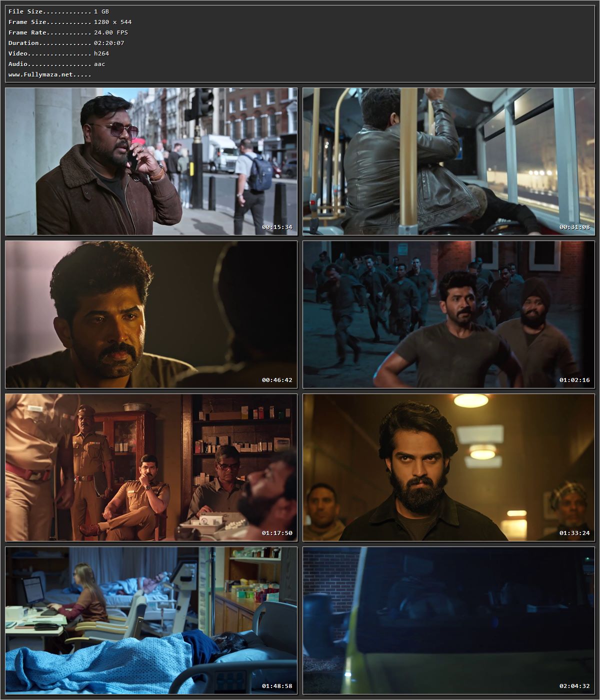Viewport: 600px width, 700px height.
Task: Open the thumbnail stamped 00:46:42
Action: click(x=151, y=314)
